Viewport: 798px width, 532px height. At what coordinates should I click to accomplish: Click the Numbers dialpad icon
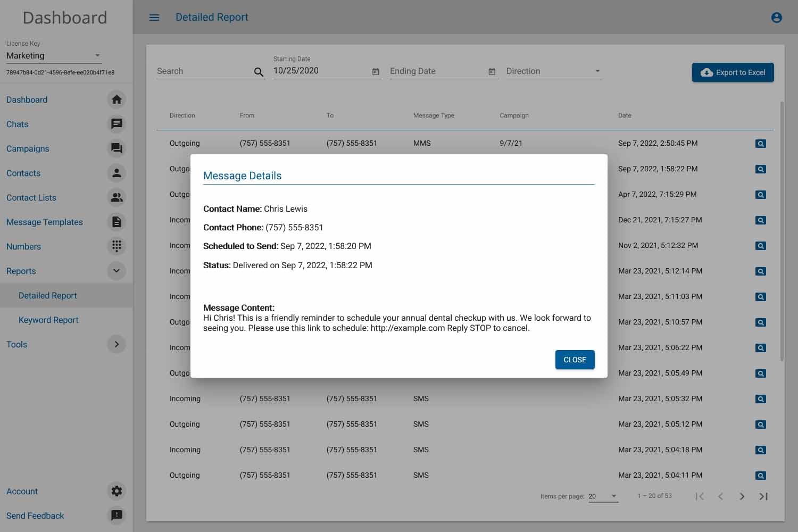tap(117, 246)
